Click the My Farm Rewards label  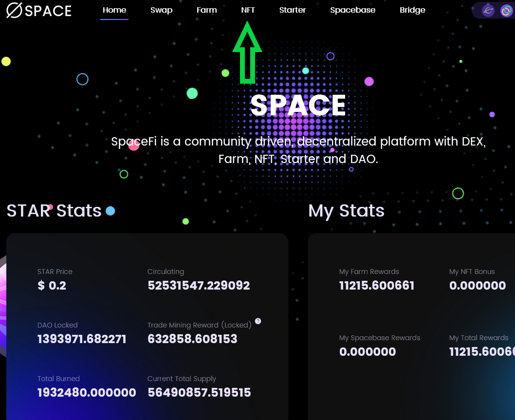tap(369, 272)
